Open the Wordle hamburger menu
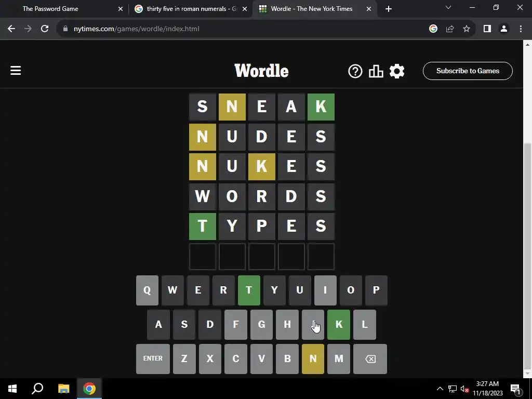532x399 pixels. (x=16, y=71)
